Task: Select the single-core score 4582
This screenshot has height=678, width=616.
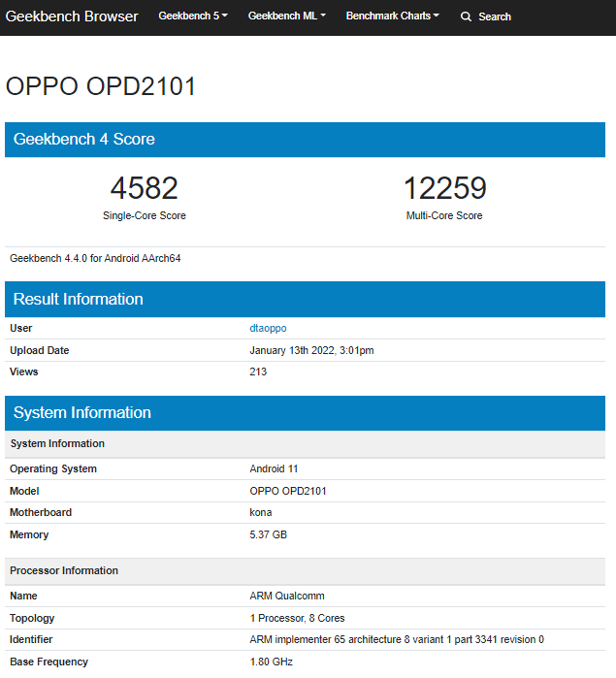Action: 144,188
